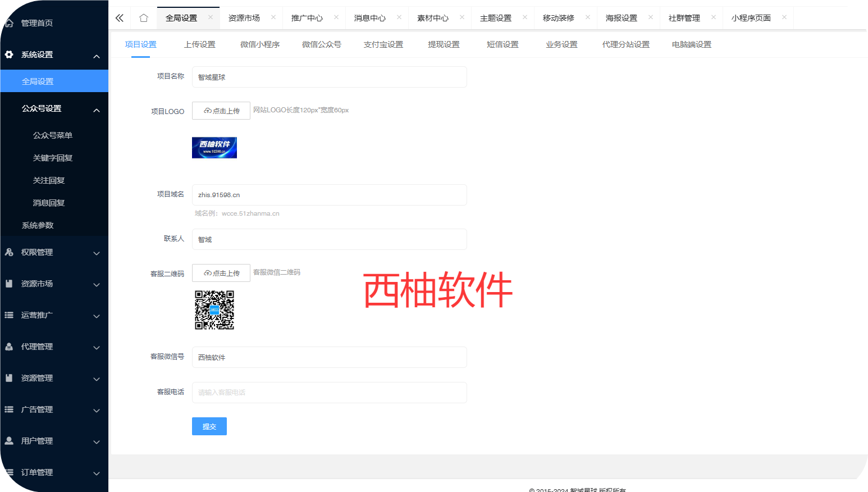This screenshot has height=492, width=868.
Task: Click the 代理管理 sidebar icon
Action: tap(9, 347)
